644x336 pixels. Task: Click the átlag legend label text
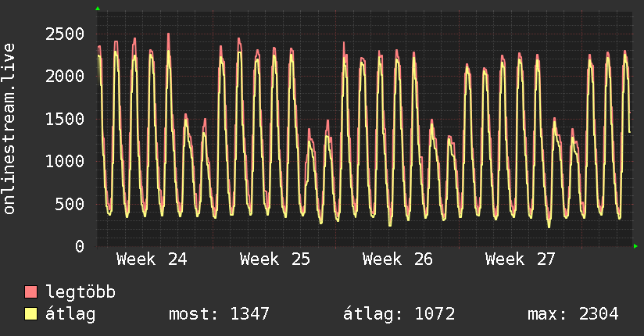point(70,314)
